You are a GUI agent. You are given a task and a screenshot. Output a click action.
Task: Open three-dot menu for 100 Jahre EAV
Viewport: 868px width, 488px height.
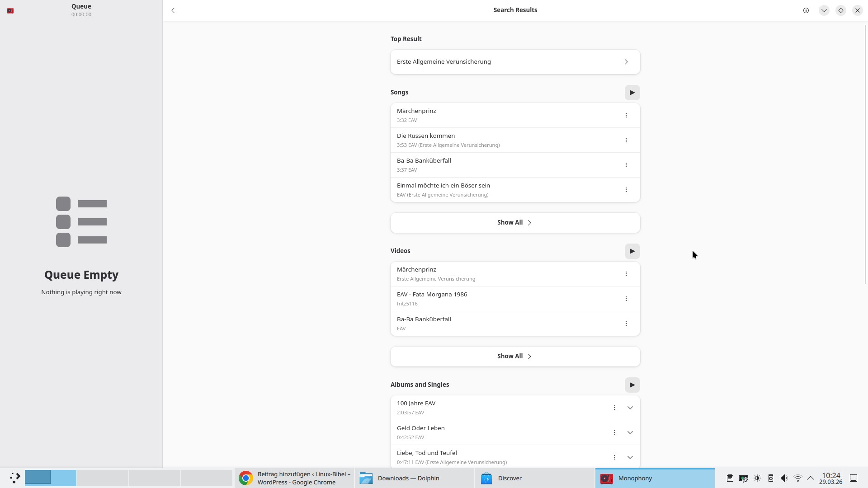click(614, 408)
